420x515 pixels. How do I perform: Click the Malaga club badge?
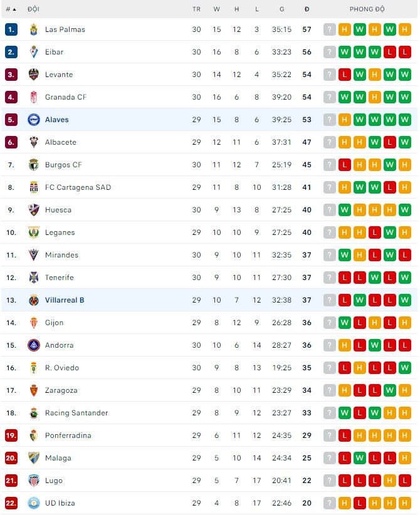[x=34, y=458]
